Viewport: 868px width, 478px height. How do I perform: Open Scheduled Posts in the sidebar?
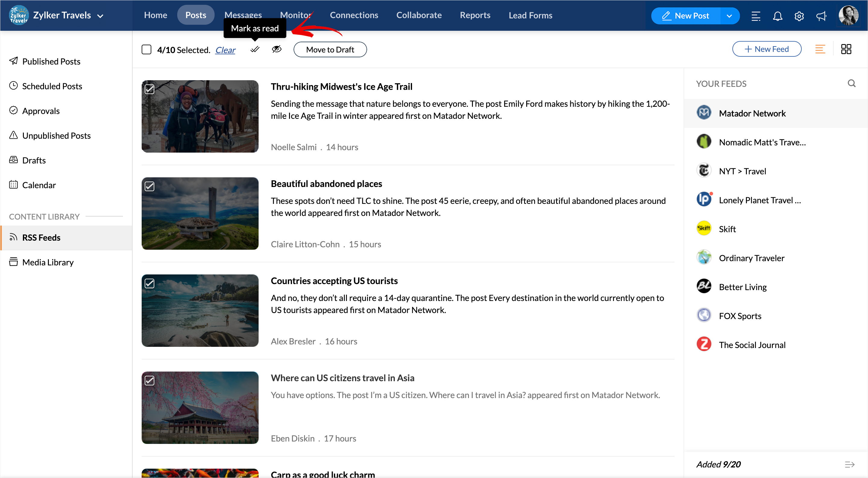[x=52, y=86]
